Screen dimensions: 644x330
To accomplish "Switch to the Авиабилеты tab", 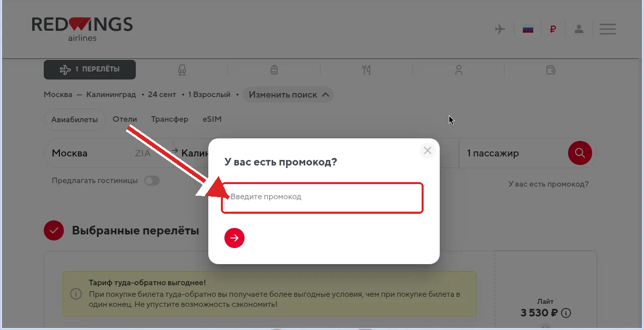I will coord(74,120).
